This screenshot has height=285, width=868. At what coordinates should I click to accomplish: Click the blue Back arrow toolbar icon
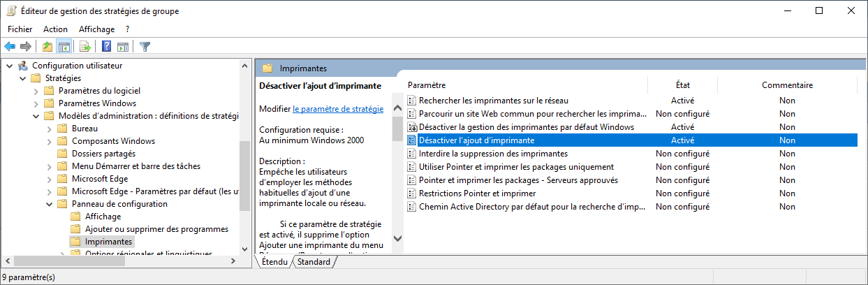click(x=10, y=47)
